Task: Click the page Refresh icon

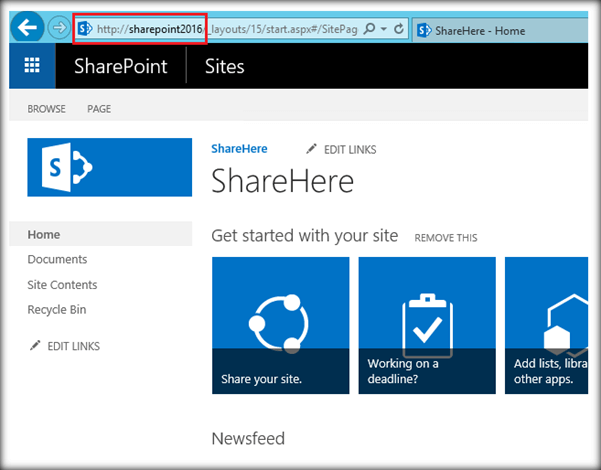Action: coord(399,28)
